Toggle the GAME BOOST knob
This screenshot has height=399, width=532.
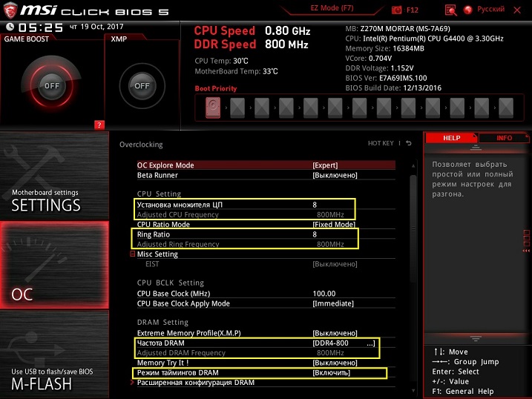tap(52, 85)
